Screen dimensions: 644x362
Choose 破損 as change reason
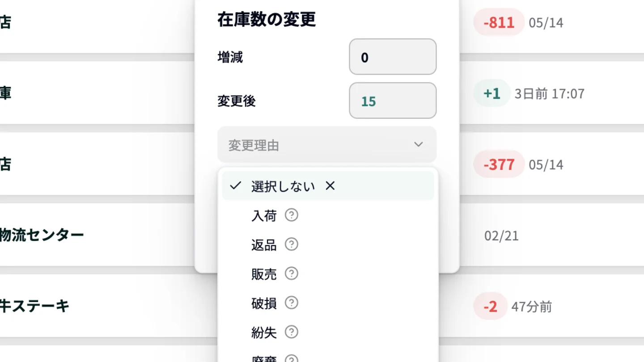(264, 303)
